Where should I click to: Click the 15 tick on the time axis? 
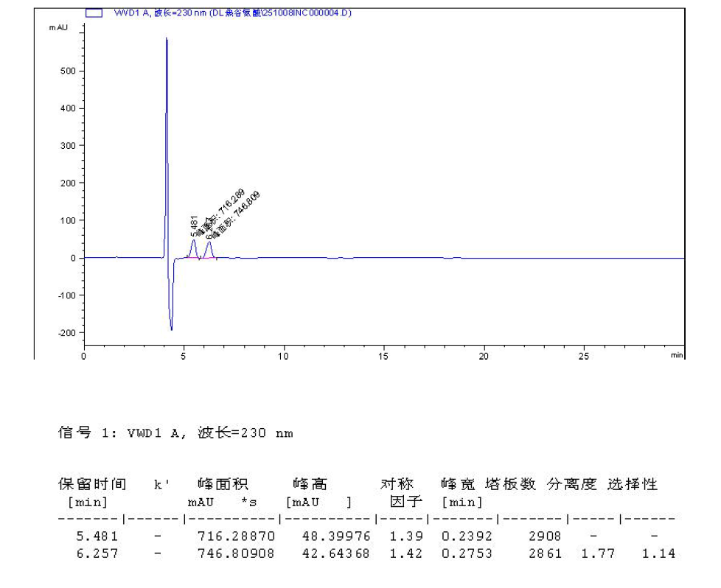point(383,356)
